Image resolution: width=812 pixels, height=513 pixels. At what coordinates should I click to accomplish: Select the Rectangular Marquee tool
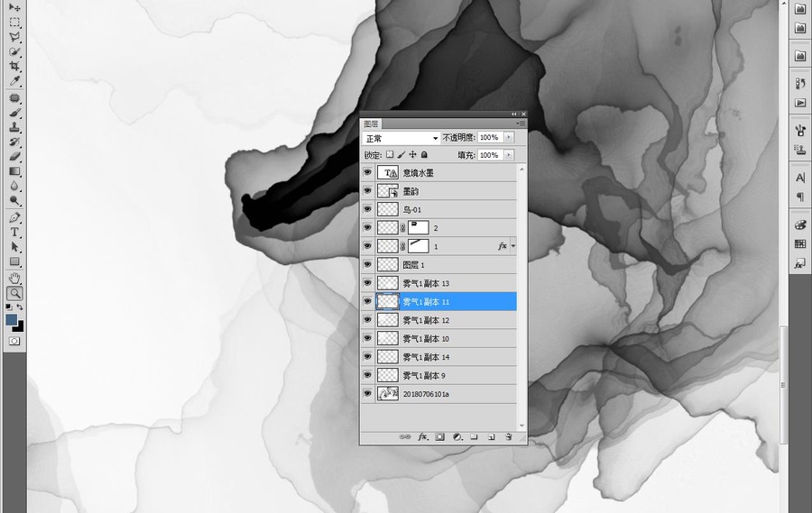click(x=14, y=23)
